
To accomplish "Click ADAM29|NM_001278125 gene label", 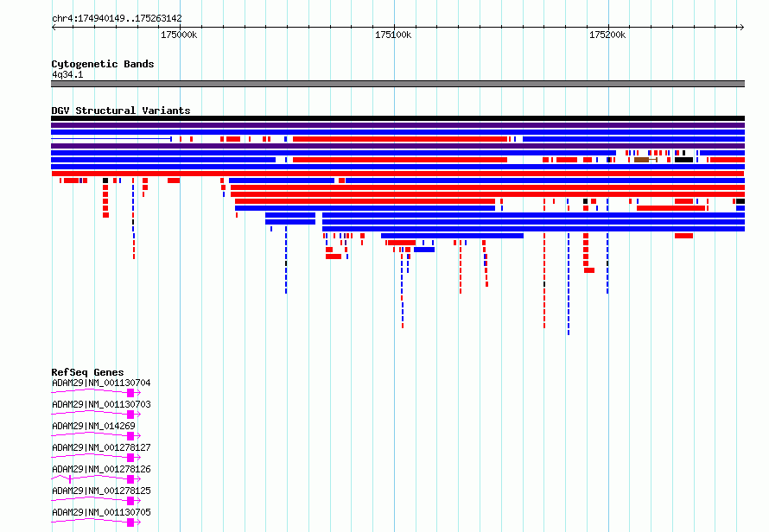I will tap(101, 491).
